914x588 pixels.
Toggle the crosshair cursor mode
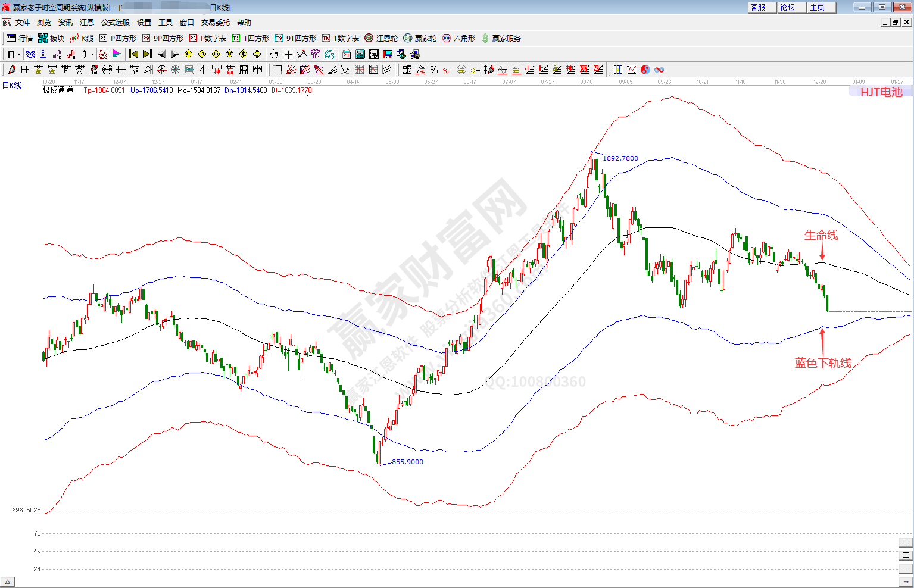[288, 54]
